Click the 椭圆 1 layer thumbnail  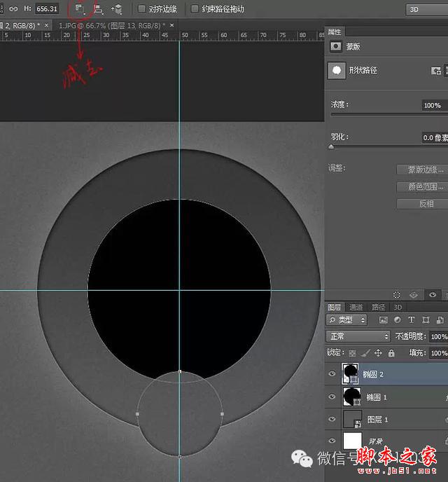352,397
